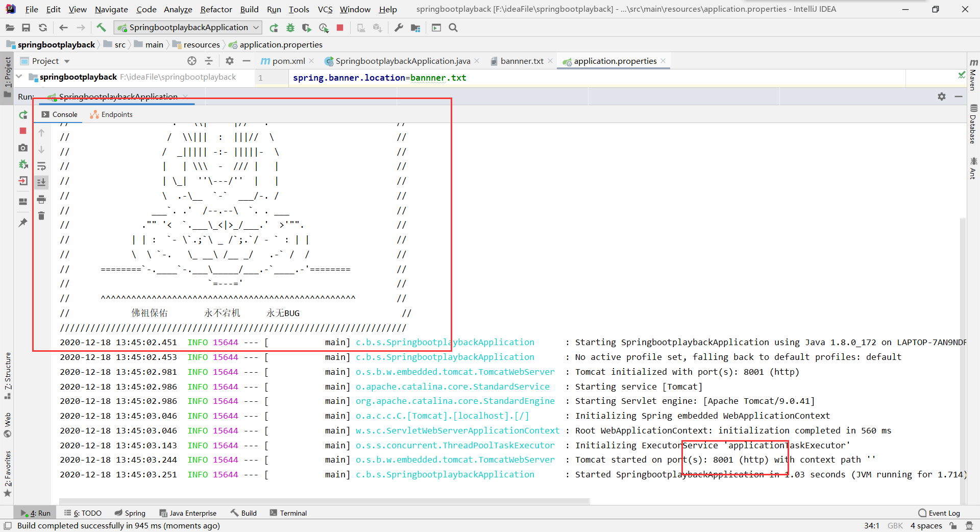Click the Open folder toolbar icon
Image resolution: width=980 pixels, height=532 pixels.
pyautogui.click(x=10, y=28)
